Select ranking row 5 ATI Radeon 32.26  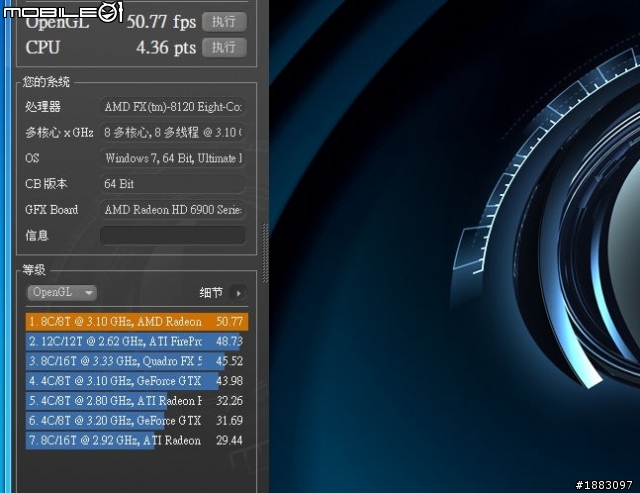(137, 401)
